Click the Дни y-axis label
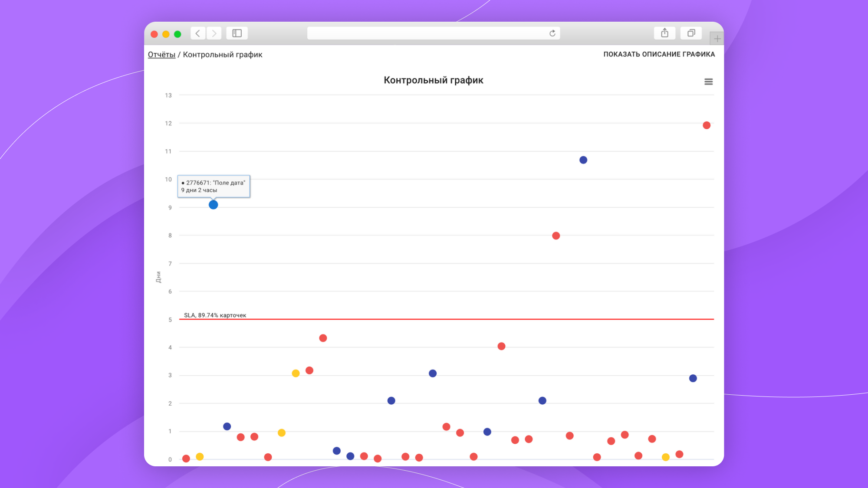868x488 pixels. click(x=158, y=277)
